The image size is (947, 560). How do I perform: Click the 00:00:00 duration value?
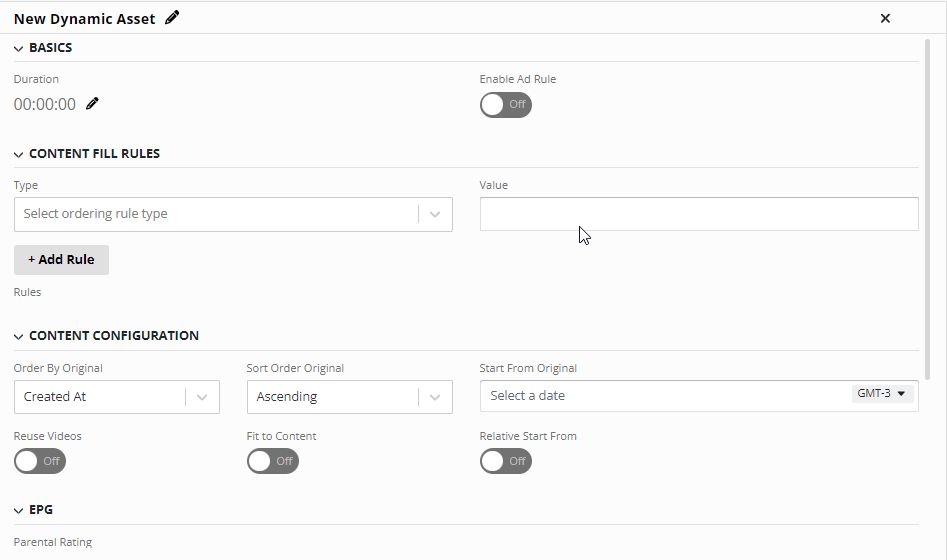(x=45, y=104)
